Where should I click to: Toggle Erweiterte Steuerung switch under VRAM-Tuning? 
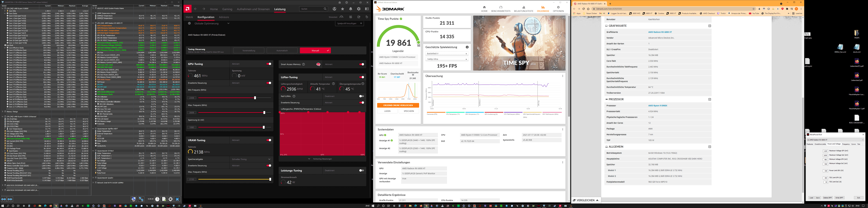coord(269,166)
